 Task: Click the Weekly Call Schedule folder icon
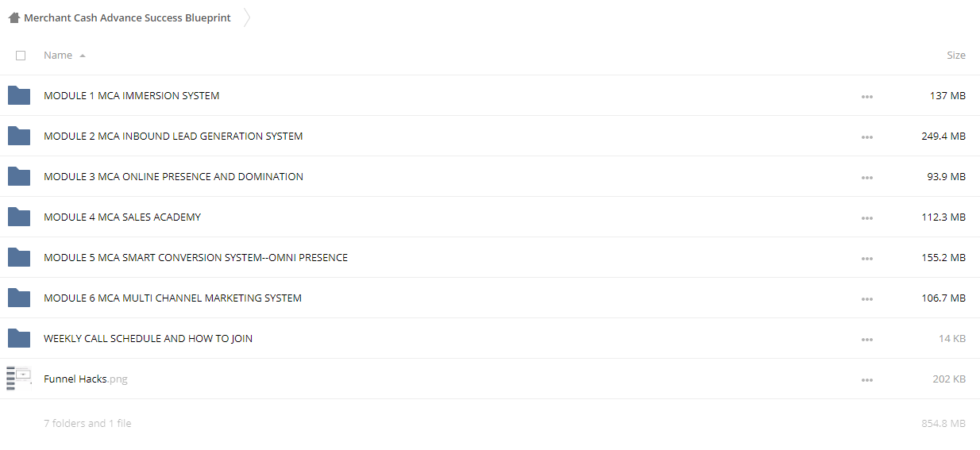pos(19,338)
